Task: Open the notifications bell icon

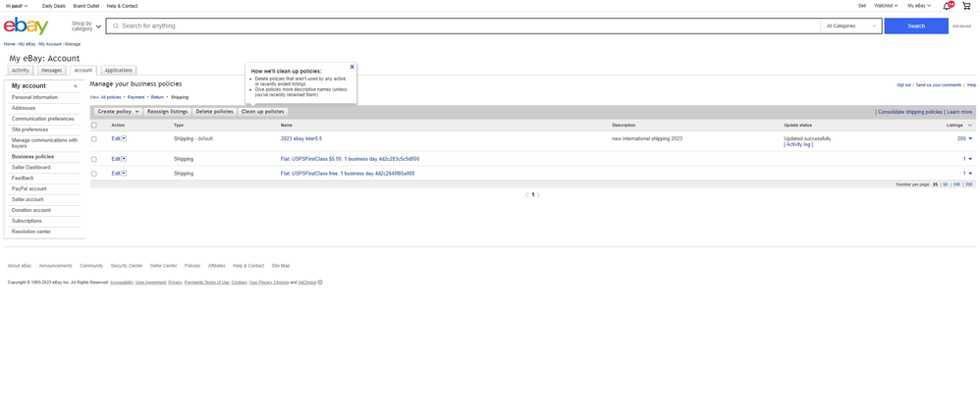Action: 948,6
